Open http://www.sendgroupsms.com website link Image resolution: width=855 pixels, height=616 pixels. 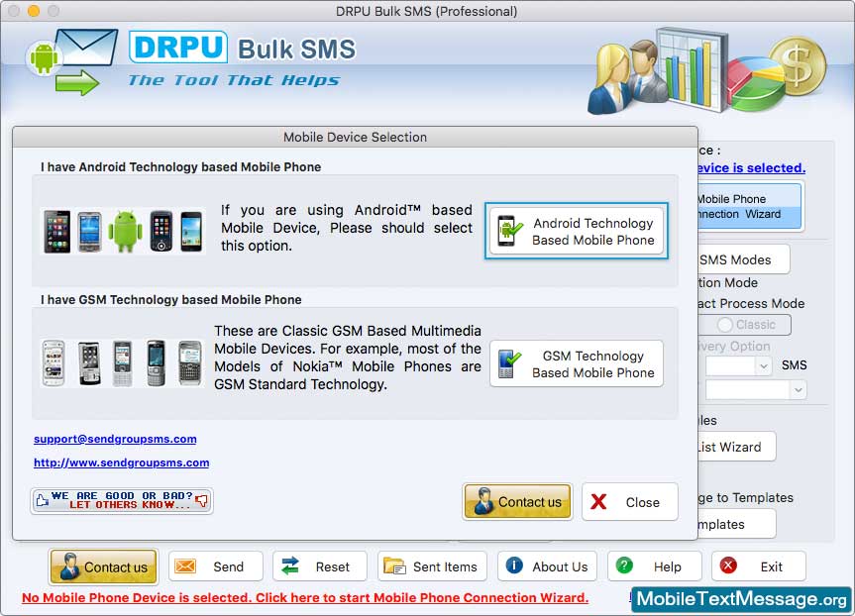click(122, 462)
